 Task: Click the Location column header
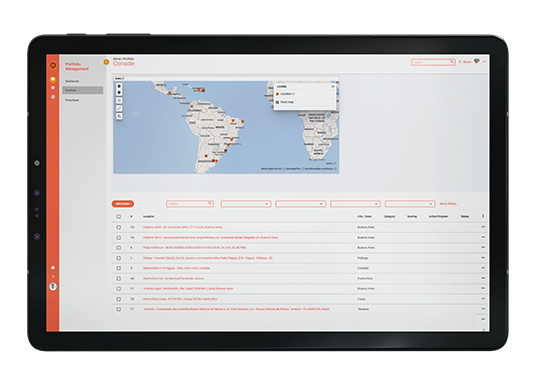148,216
